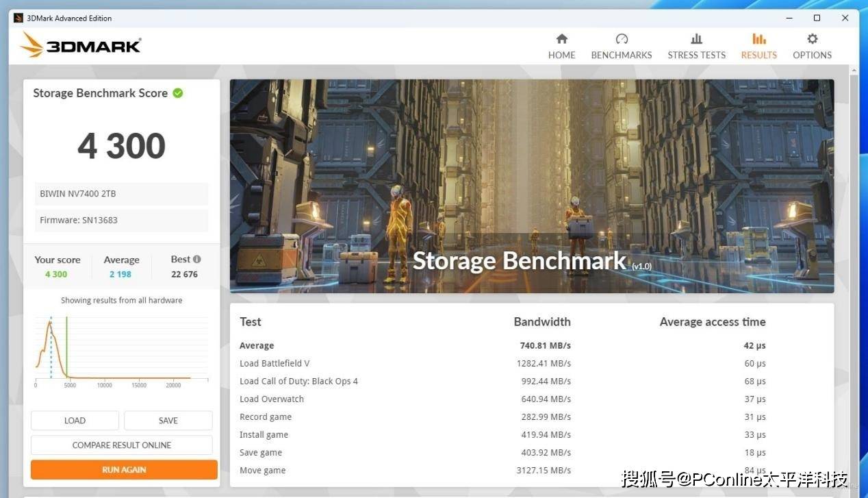Click COMPARE RESULT ONLINE button
Viewport: 868px width, 498px height.
122,445
